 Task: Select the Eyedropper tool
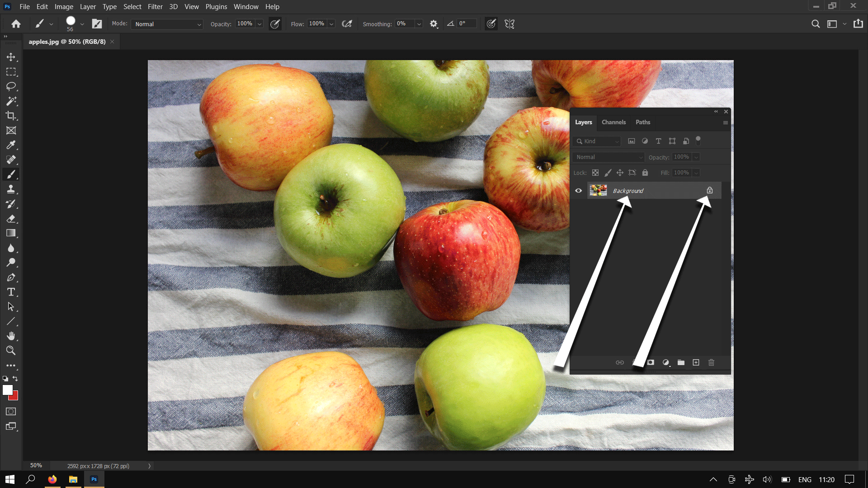pyautogui.click(x=11, y=145)
